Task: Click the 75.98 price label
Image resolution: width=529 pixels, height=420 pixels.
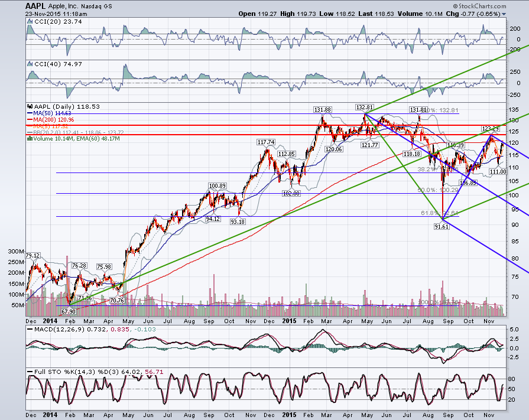Action: (104, 266)
